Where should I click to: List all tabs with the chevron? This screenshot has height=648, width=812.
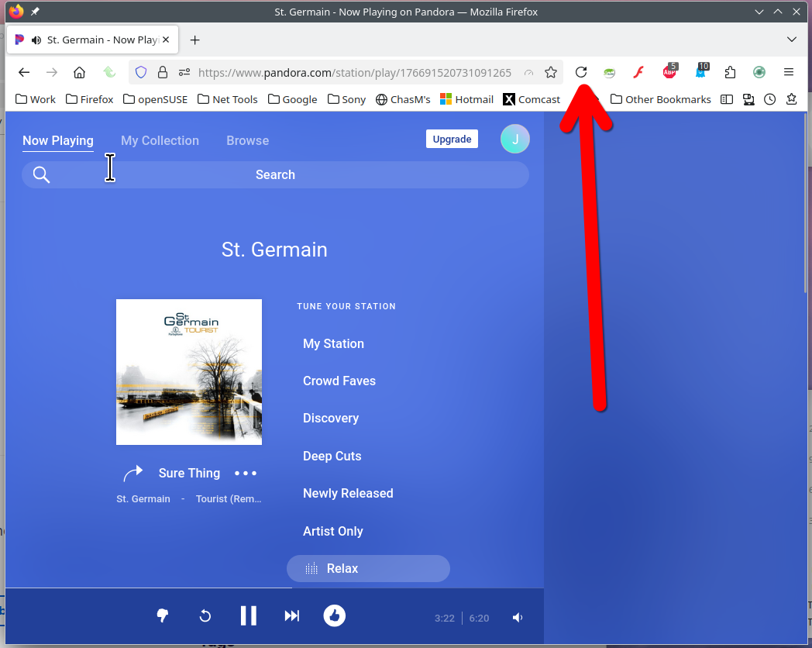pos(791,40)
